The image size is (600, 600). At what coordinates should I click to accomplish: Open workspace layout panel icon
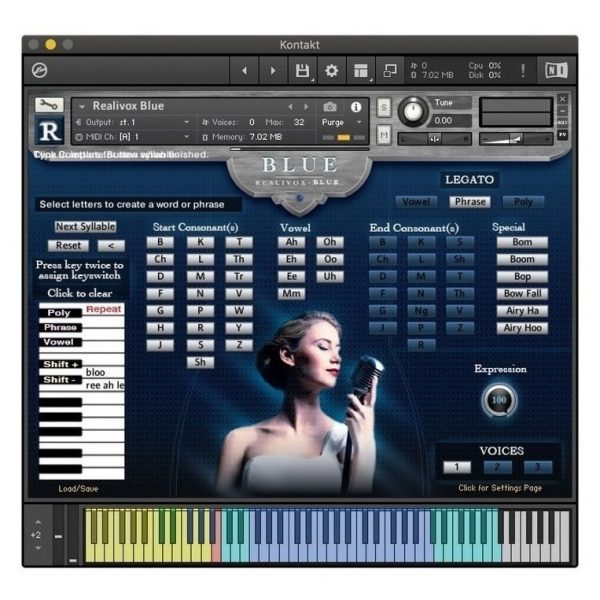click(361, 70)
